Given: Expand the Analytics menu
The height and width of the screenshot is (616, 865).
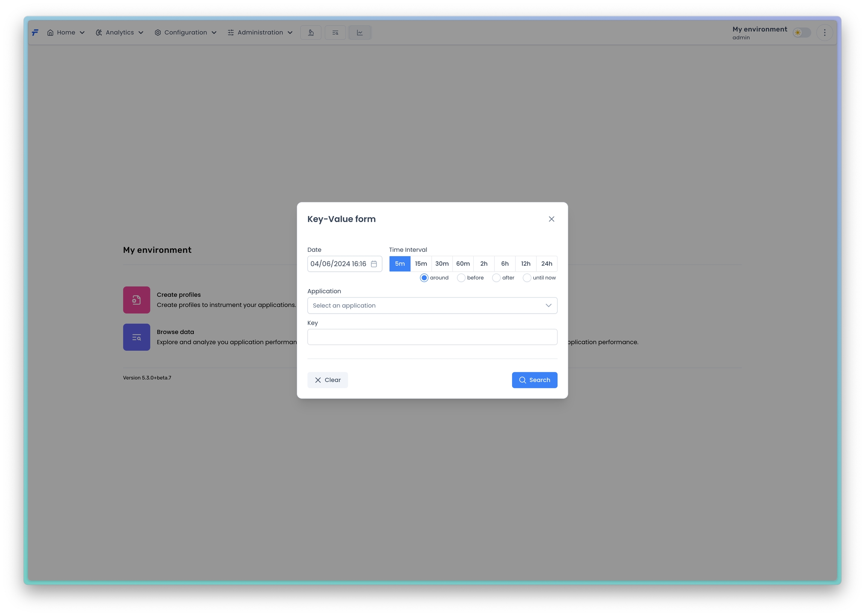Looking at the screenshot, I should [119, 33].
